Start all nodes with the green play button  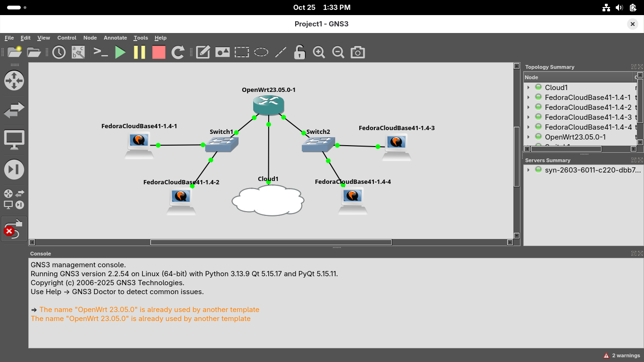[121, 52]
